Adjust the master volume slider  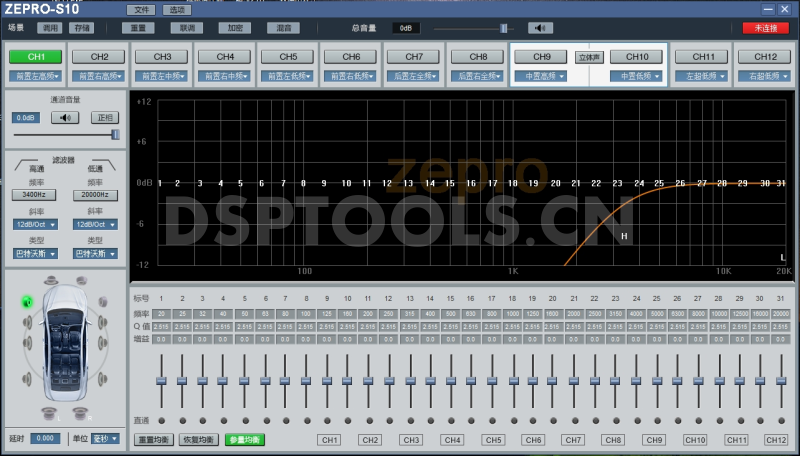(x=116, y=134)
